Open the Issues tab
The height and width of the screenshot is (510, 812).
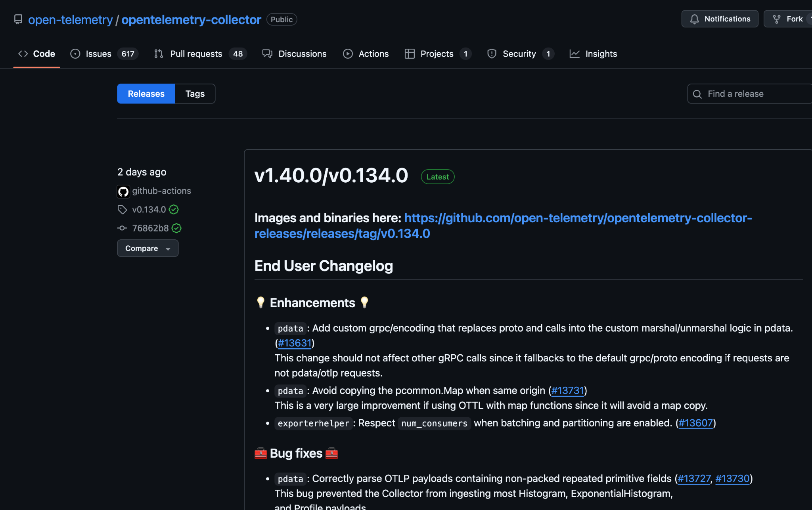pyautogui.click(x=98, y=54)
